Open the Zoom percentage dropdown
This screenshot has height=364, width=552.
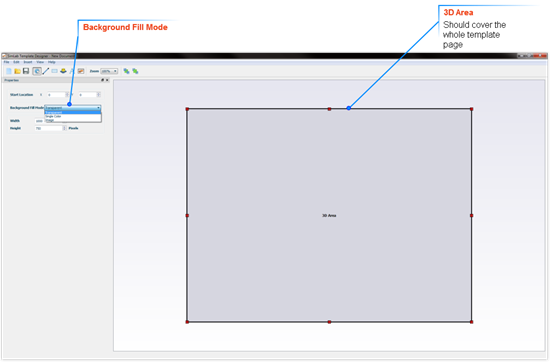[109, 71]
